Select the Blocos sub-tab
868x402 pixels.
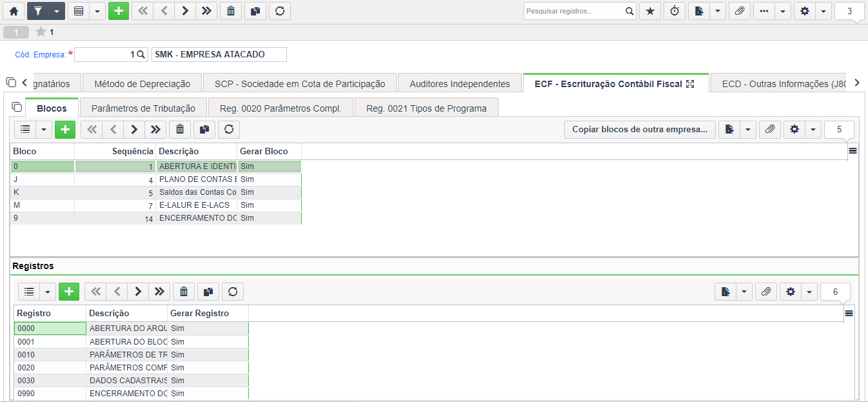tap(52, 108)
